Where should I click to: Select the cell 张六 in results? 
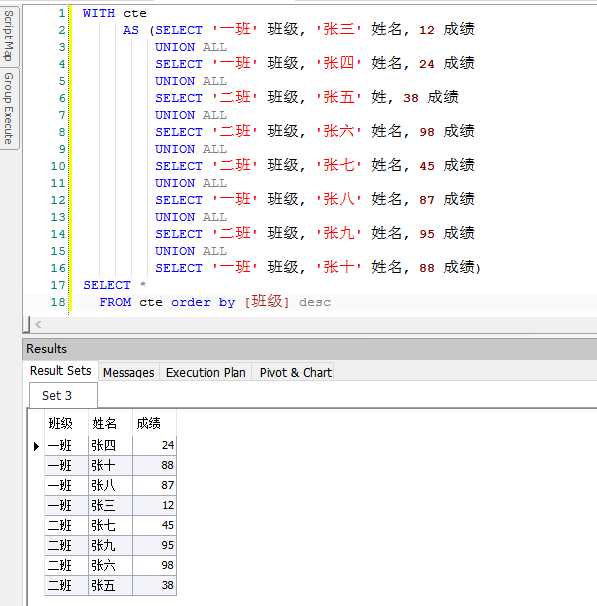[110, 566]
